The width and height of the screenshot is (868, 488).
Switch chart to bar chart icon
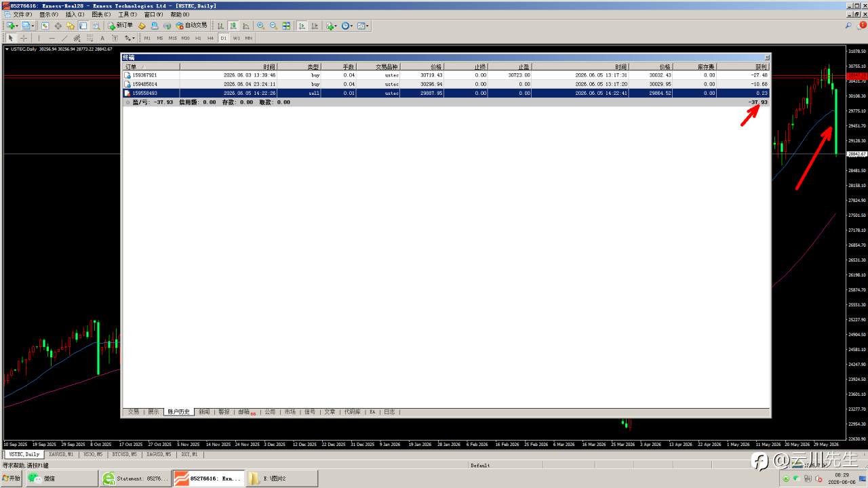pyautogui.click(x=220, y=26)
